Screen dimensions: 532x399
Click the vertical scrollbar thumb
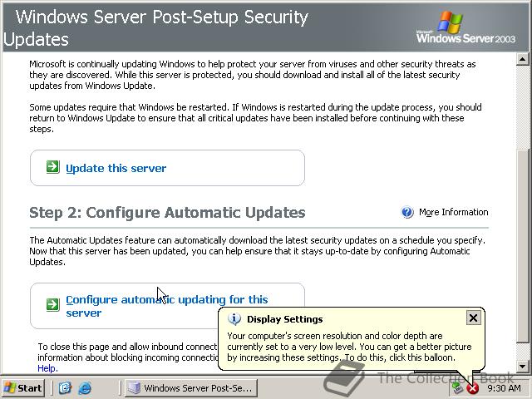523,246
